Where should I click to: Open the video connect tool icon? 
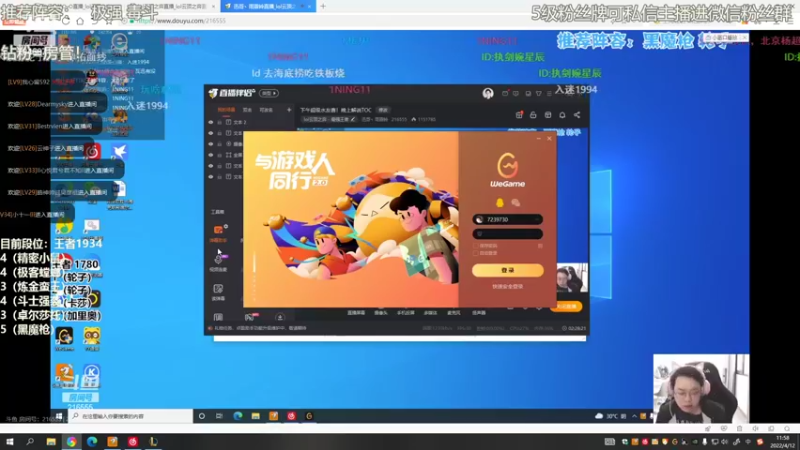[x=218, y=262]
